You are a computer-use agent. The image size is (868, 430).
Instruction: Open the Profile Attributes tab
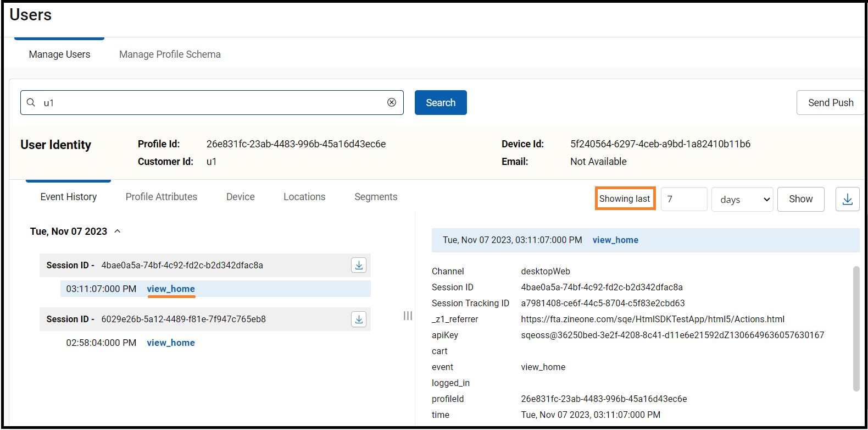pyautogui.click(x=162, y=197)
